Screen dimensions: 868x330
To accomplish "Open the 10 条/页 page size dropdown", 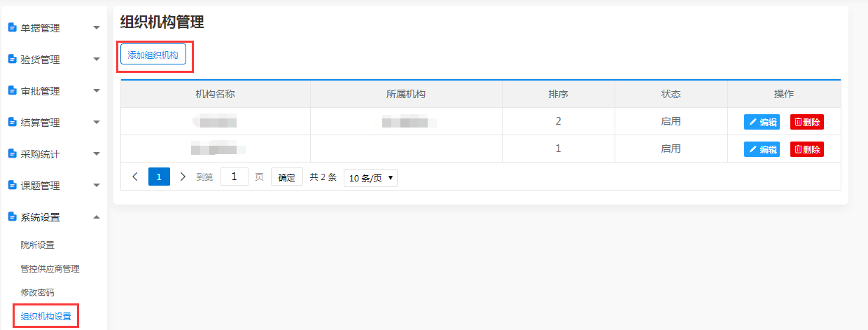I will point(370,178).
